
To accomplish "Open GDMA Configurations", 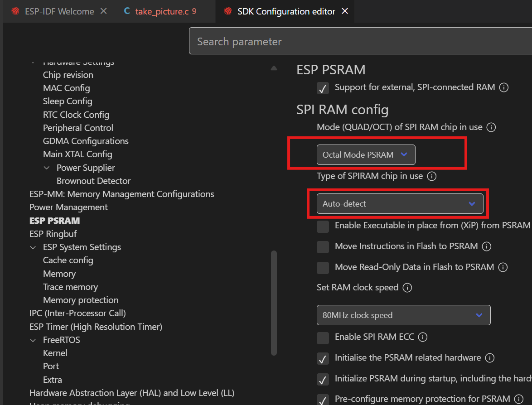I will (x=86, y=141).
